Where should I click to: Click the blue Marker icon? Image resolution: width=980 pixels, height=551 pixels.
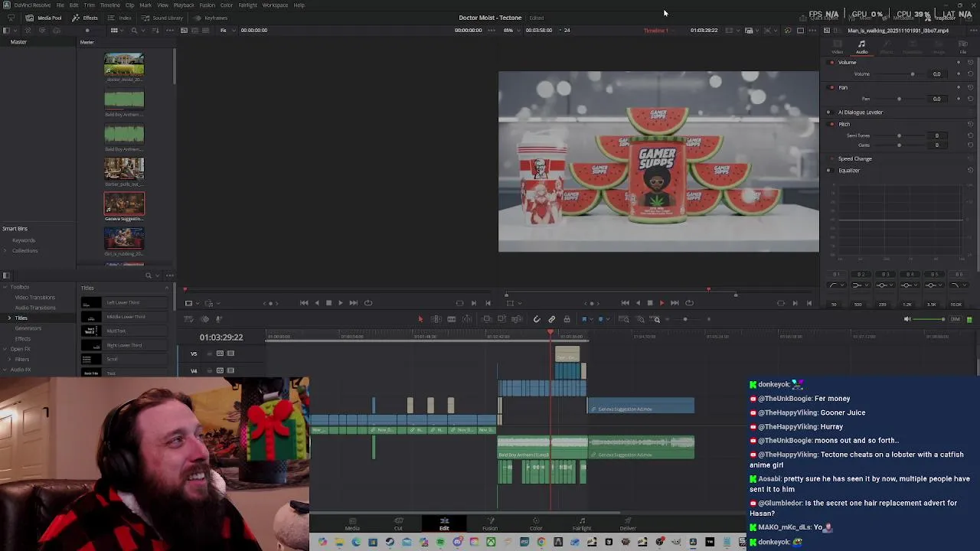click(x=601, y=319)
